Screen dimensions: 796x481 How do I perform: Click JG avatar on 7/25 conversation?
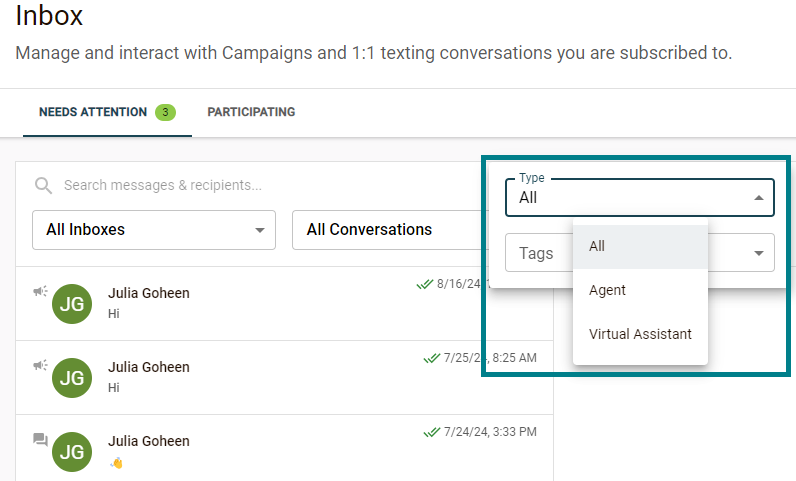71,378
